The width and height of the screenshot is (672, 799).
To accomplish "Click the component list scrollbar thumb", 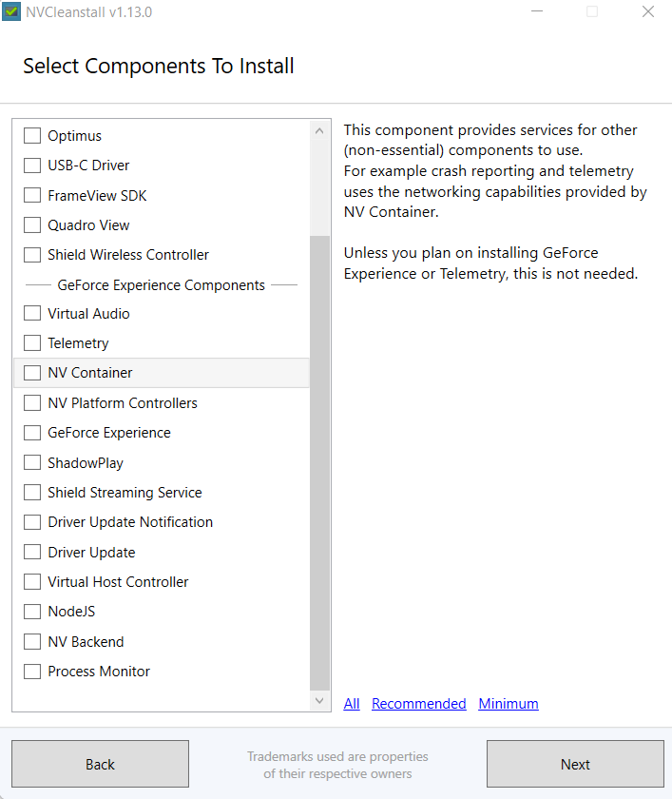I will tap(319, 461).
